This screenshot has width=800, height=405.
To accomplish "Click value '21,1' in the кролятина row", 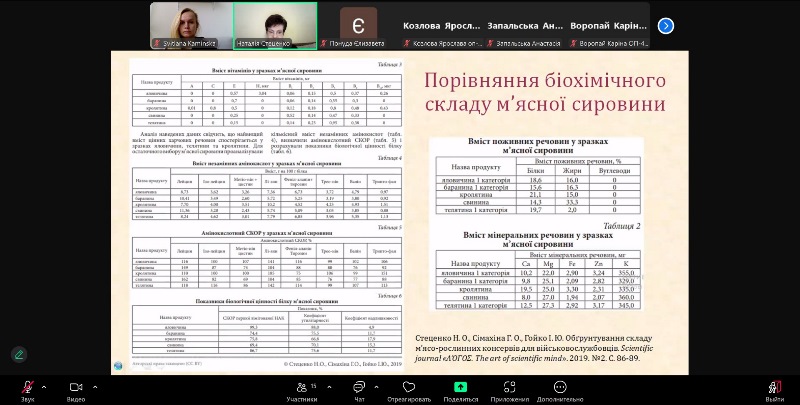I will pos(535,194).
